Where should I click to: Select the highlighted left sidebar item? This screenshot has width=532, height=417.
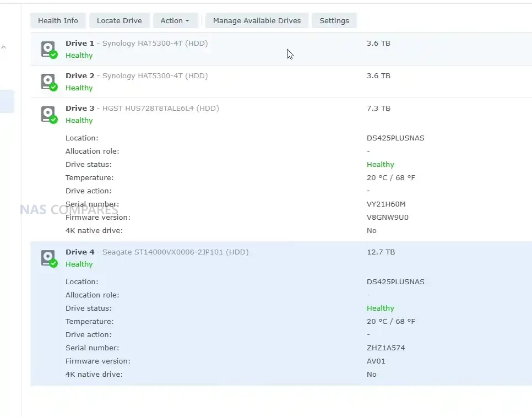(7, 101)
